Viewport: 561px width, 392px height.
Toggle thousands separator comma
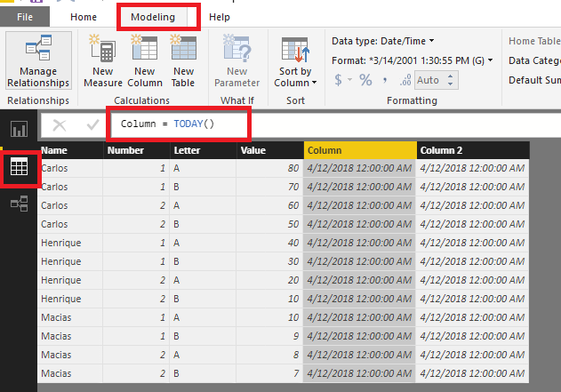[385, 80]
